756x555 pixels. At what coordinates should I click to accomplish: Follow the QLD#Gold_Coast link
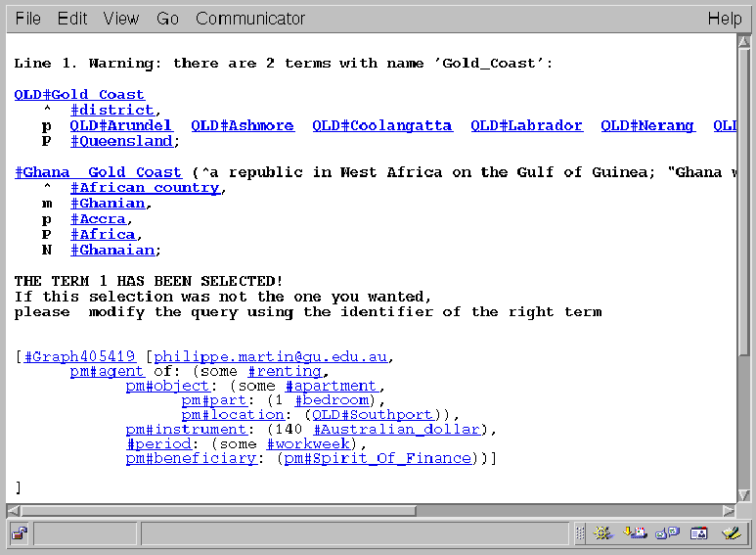click(79, 95)
